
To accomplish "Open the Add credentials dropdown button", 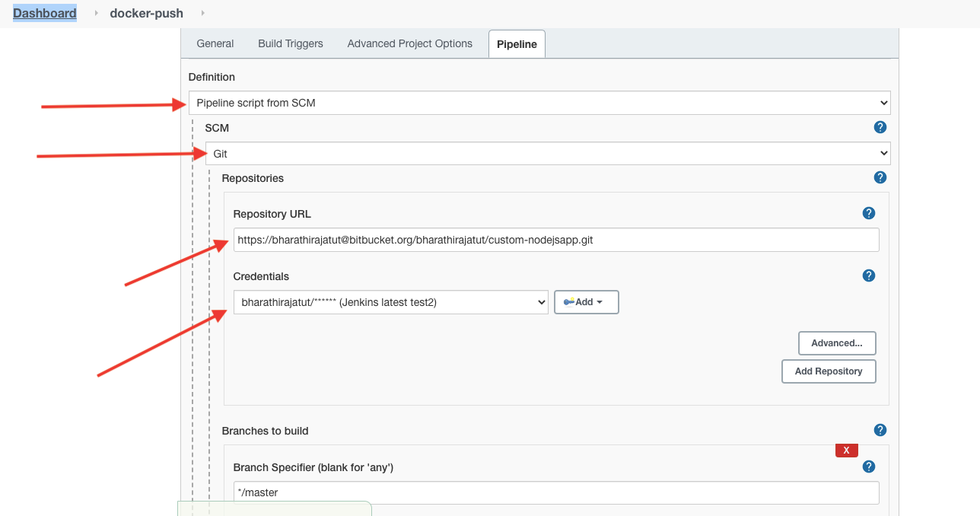I will [586, 302].
